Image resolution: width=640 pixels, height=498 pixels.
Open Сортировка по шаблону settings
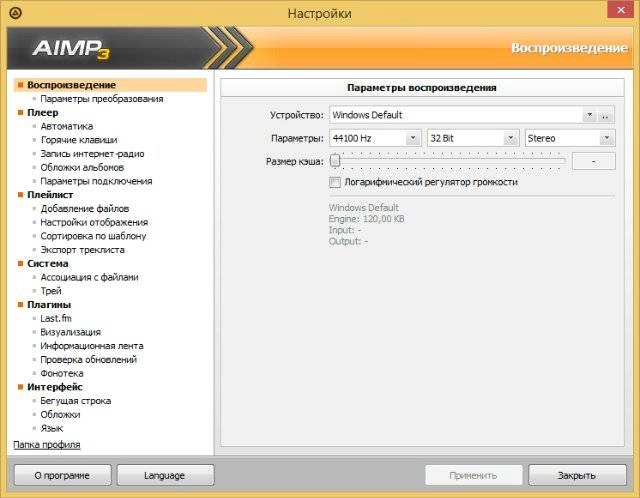(93, 236)
